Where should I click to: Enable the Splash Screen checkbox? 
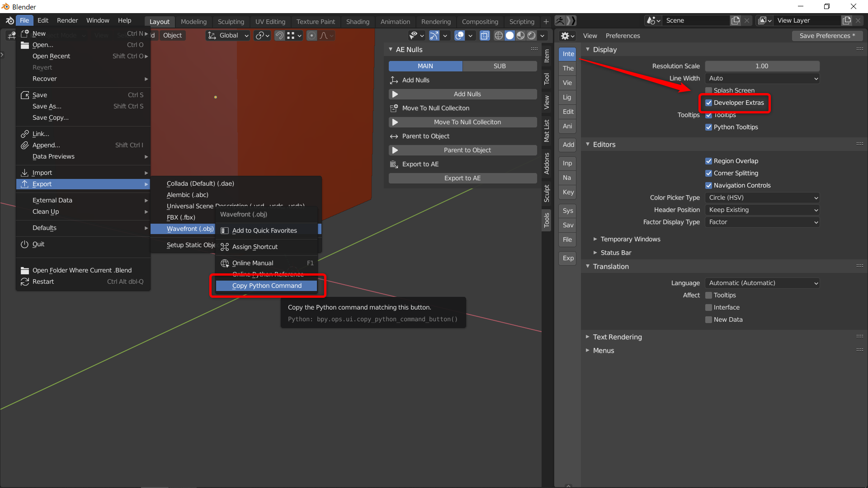pos(709,91)
